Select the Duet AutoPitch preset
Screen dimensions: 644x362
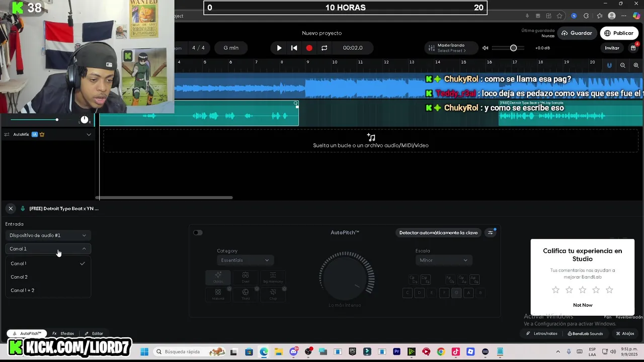(246, 278)
